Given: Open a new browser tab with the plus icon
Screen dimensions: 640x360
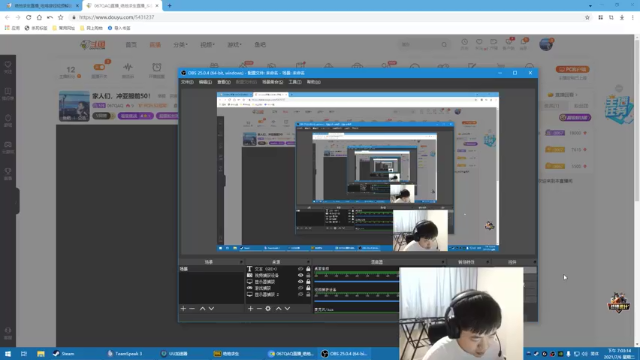Looking at the screenshot, I should [169, 6].
